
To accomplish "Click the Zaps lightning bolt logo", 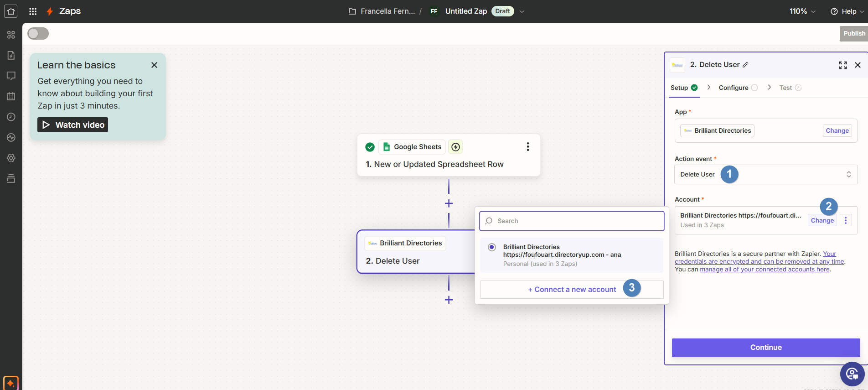I will 50,11.
